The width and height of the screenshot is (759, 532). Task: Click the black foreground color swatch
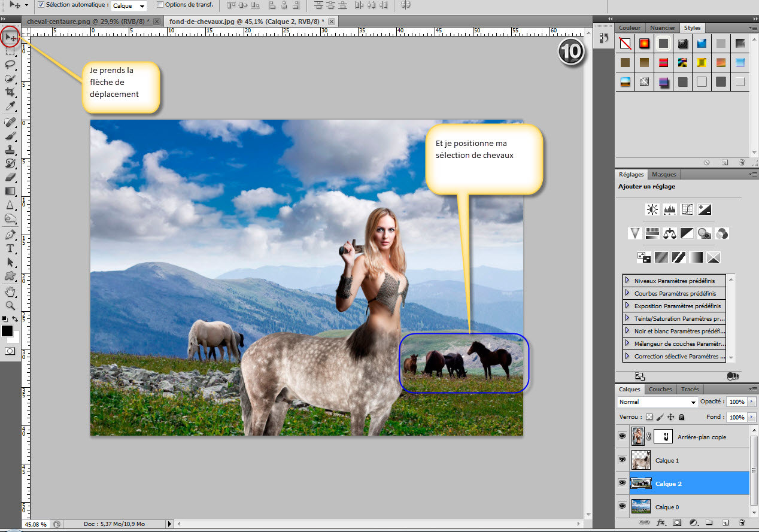tap(7, 331)
